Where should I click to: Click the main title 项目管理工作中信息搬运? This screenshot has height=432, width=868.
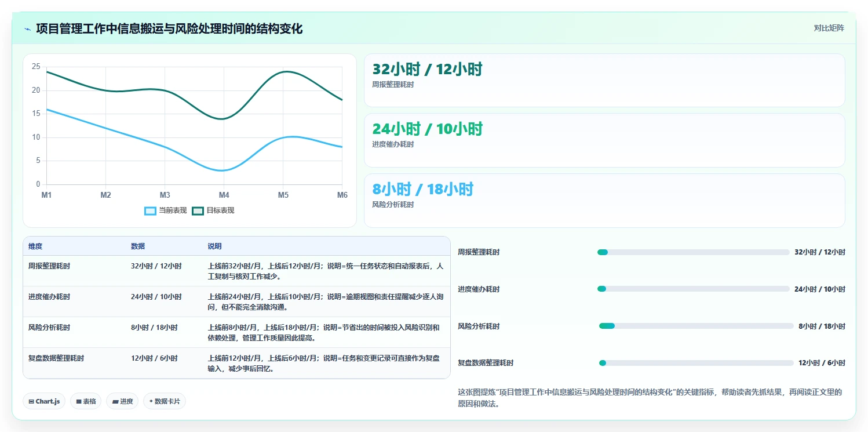[x=169, y=28]
